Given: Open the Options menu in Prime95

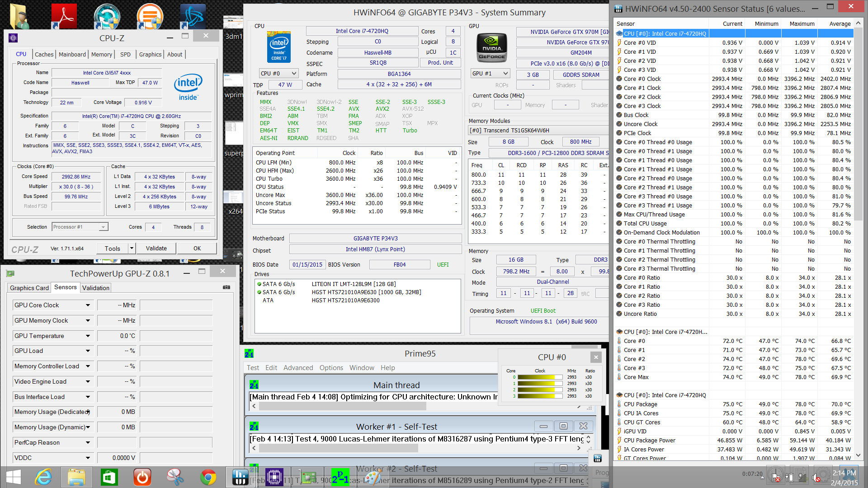Looking at the screenshot, I should (x=331, y=368).
